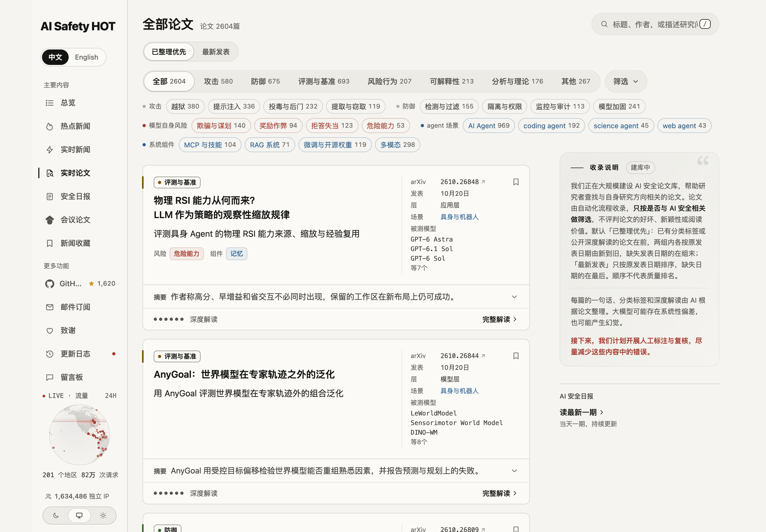This screenshot has height=532, width=766.
Task: Filter by the MCP 与技能 104 tag
Action: tap(210, 145)
